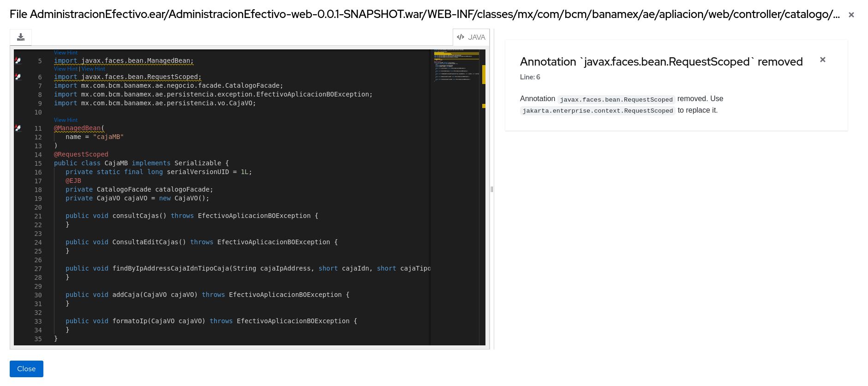868x386 pixels.
Task: Place cursor on the @RequestScoped annotation in code
Action: pyautogui.click(x=81, y=154)
